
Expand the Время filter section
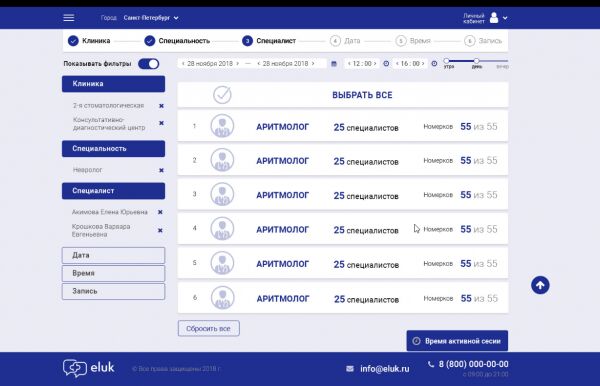click(113, 273)
